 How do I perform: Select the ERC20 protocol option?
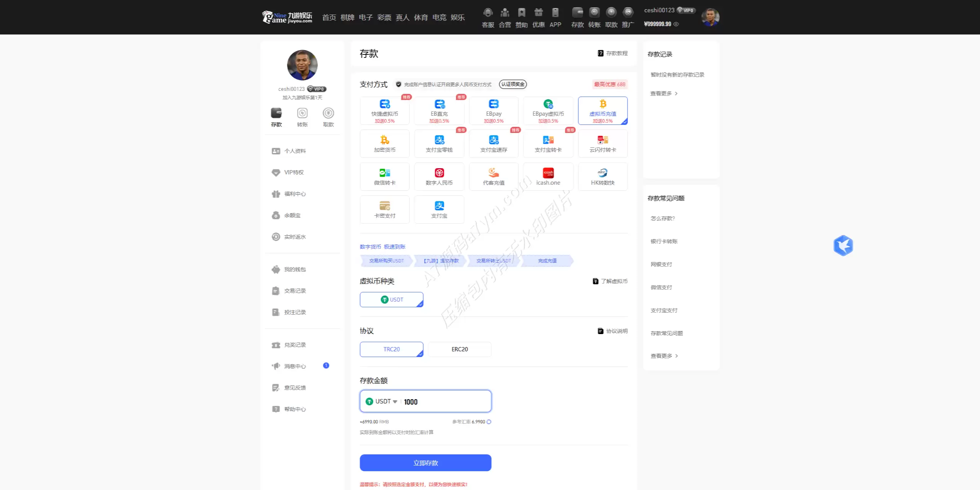click(459, 349)
